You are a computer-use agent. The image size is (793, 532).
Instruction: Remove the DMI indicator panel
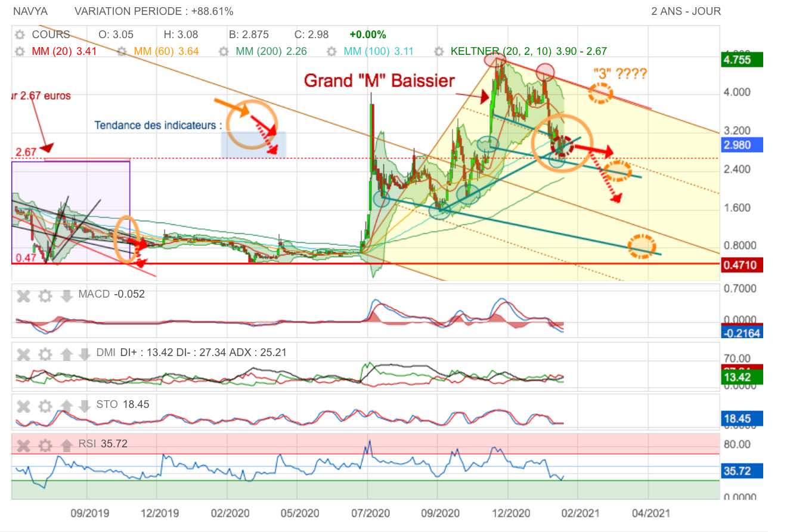click(23, 354)
